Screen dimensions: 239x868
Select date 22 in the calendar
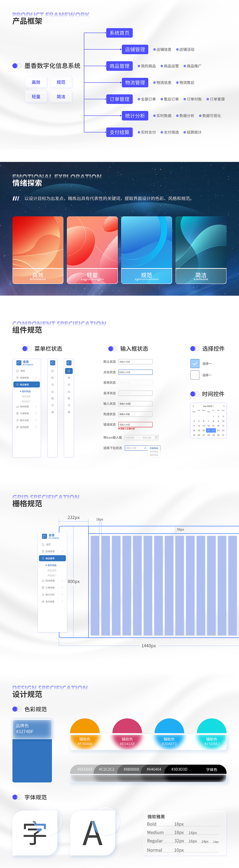click(213, 430)
